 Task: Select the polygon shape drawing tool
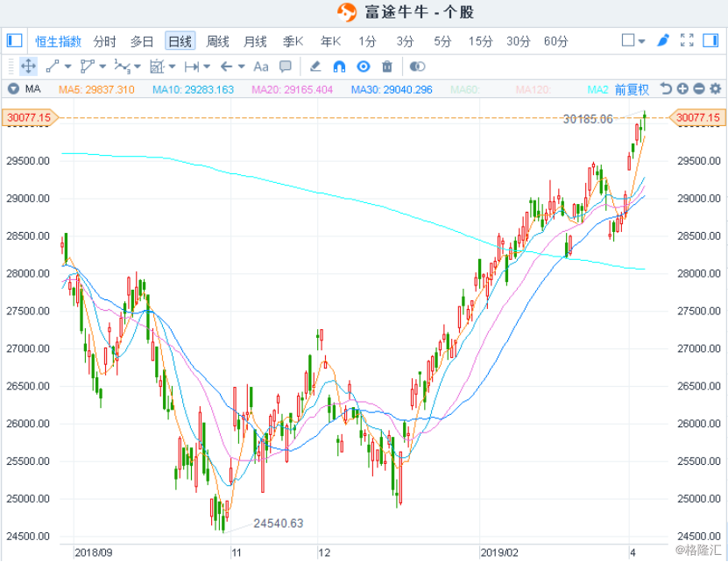tap(87, 67)
